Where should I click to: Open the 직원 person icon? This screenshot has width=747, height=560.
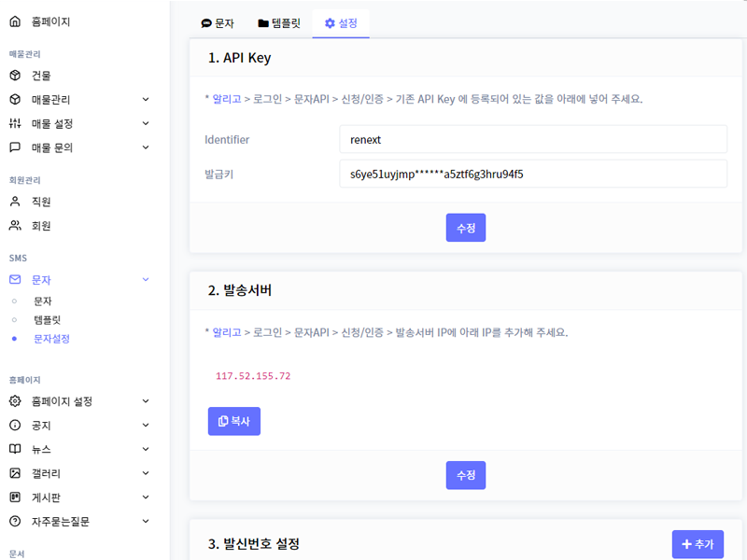pyautogui.click(x=15, y=202)
